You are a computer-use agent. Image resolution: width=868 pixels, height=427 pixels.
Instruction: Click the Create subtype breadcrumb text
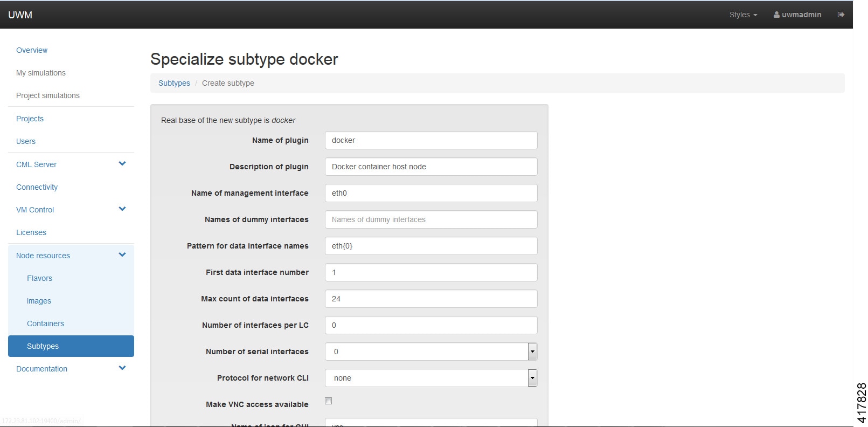click(x=228, y=83)
